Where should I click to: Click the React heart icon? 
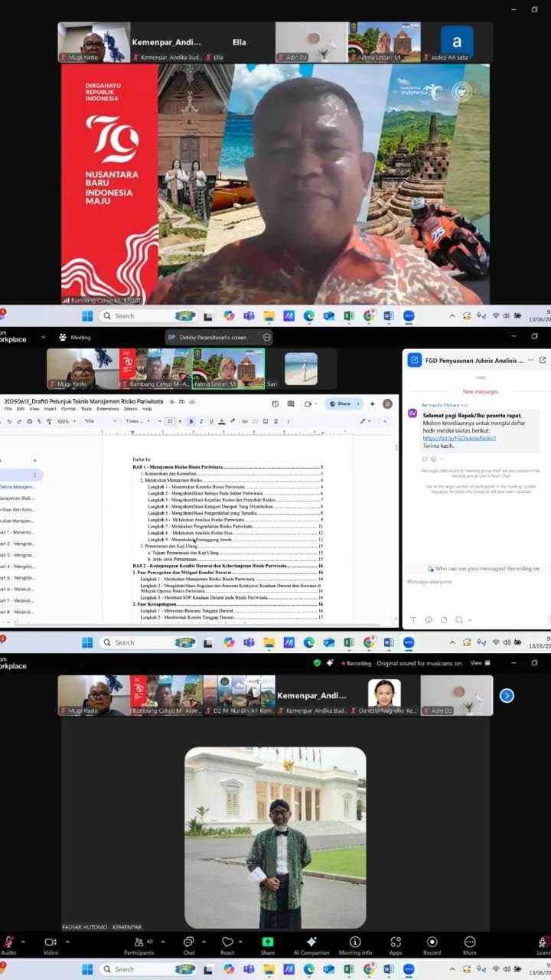(227, 943)
